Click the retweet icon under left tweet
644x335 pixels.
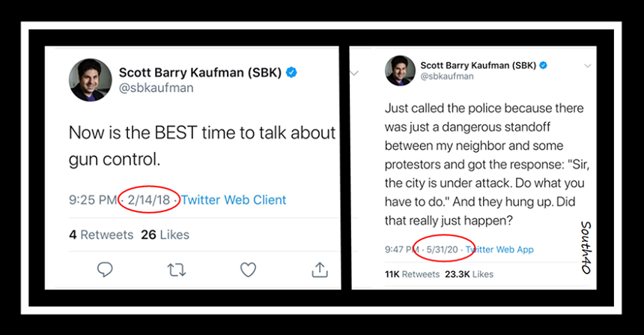[x=177, y=270]
